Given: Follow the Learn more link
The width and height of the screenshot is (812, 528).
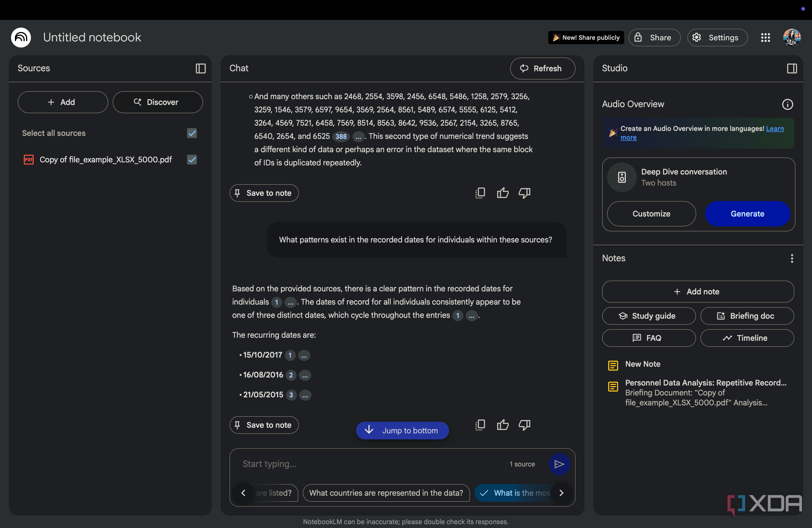Looking at the screenshot, I should 775,129.
